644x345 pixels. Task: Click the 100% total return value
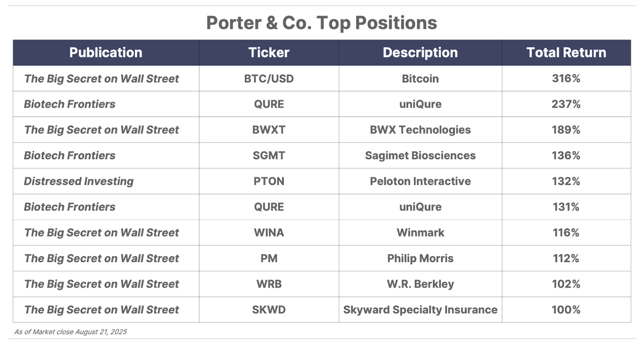click(566, 310)
